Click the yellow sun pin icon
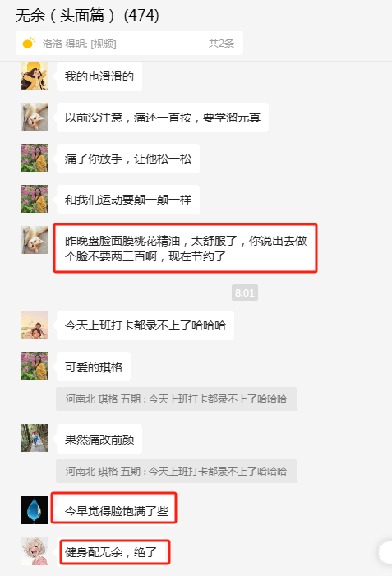Viewport: 392px width, 576px height. tap(29, 43)
